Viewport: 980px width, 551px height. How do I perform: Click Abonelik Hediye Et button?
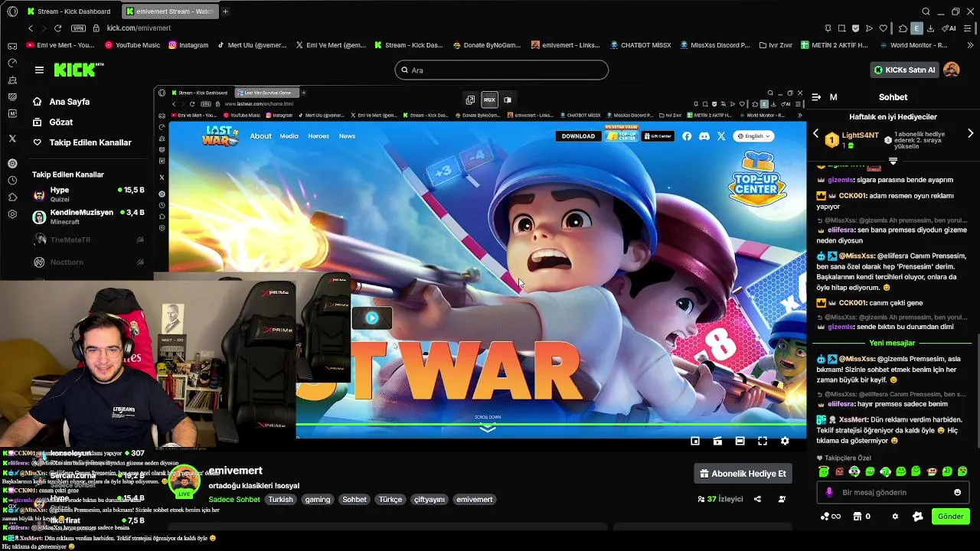743,474
